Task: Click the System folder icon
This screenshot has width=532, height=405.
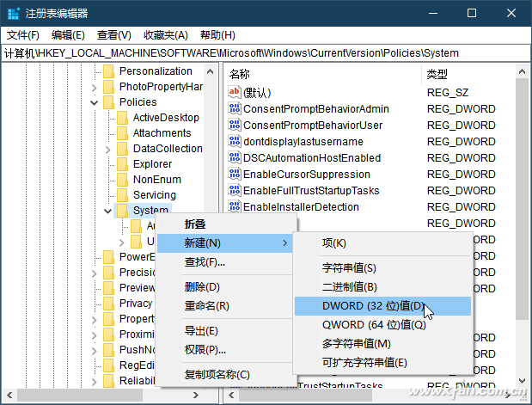Action: (122, 211)
